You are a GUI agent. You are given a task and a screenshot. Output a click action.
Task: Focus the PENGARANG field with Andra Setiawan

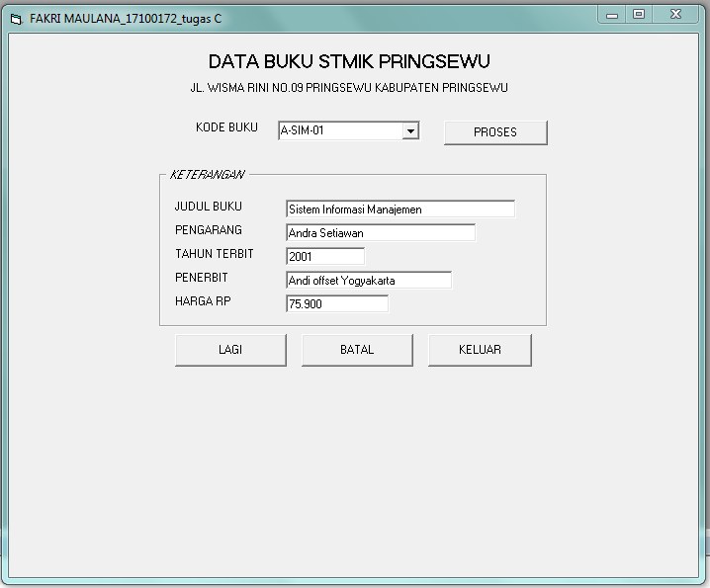click(381, 232)
